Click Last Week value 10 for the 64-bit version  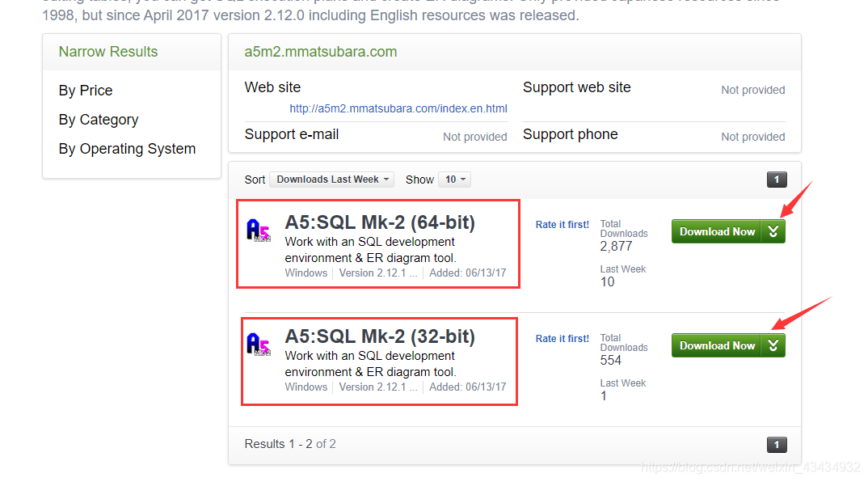(x=607, y=282)
